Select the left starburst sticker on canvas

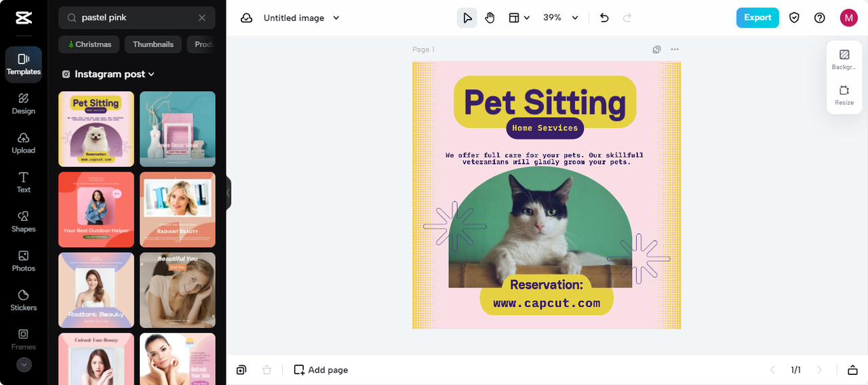[x=454, y=226]
